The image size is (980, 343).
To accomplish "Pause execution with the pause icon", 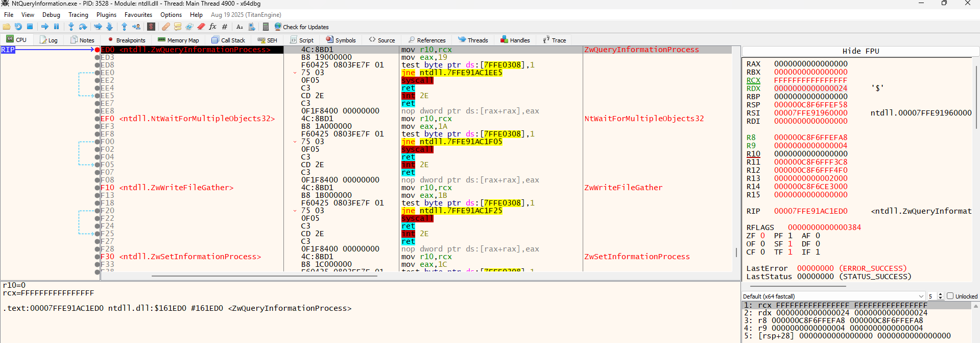I will (x=57, y=27).
